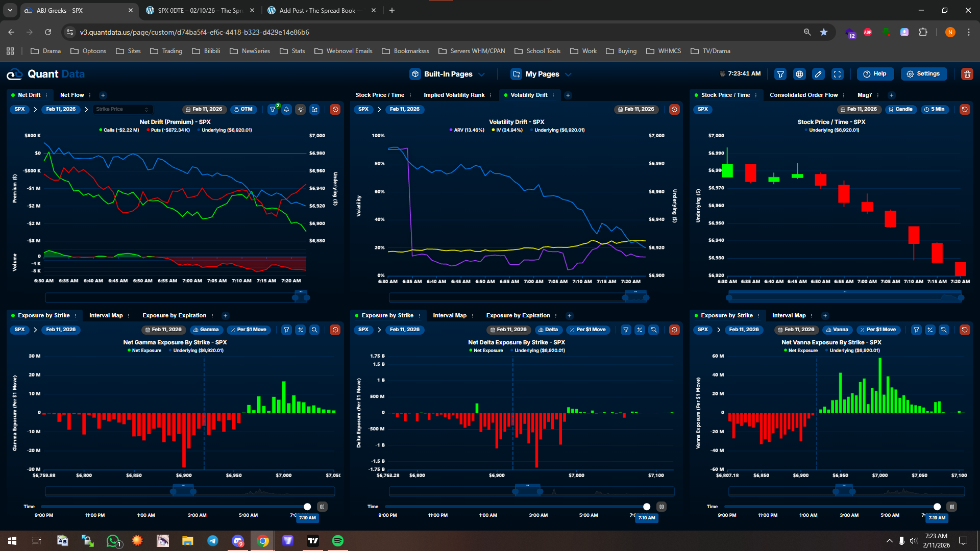
Task: Open the page filter funnel icon beside the clock
Action: coord(780,74)
